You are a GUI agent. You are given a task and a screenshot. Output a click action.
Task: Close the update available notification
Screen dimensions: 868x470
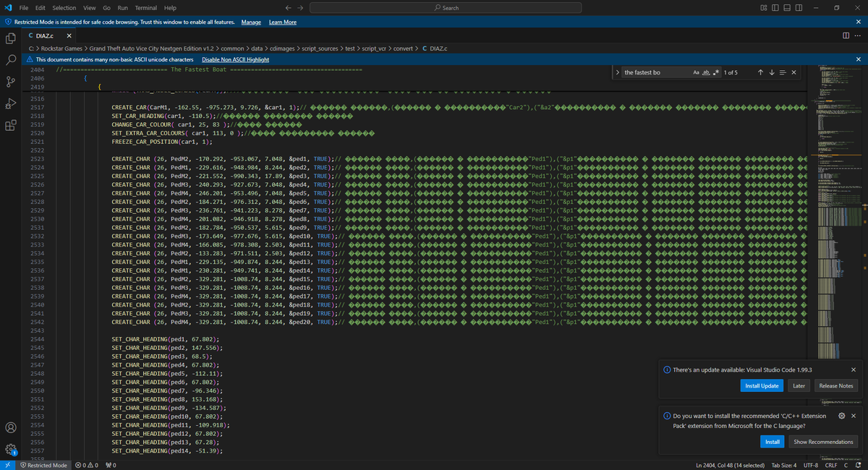(x=854, y=369)
